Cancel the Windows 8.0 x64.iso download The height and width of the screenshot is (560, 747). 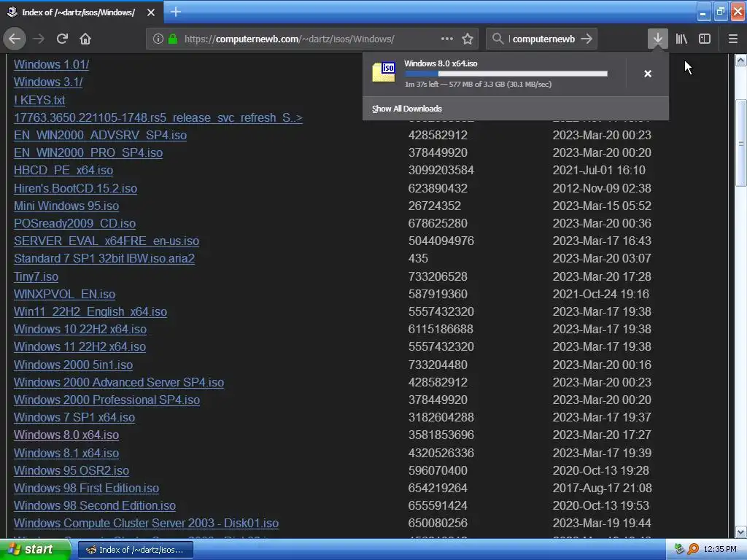648,74
